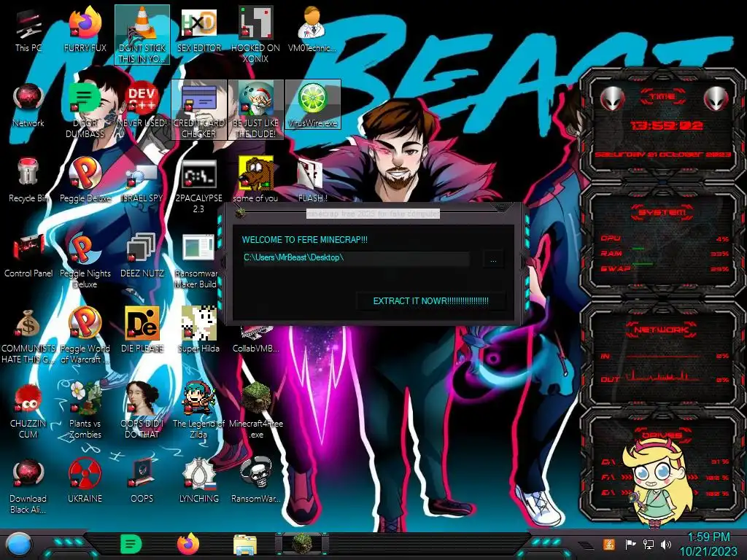Click the DRIVES gadget C:\ row
Screen dimensions: 747x560
tap(665, 462)
